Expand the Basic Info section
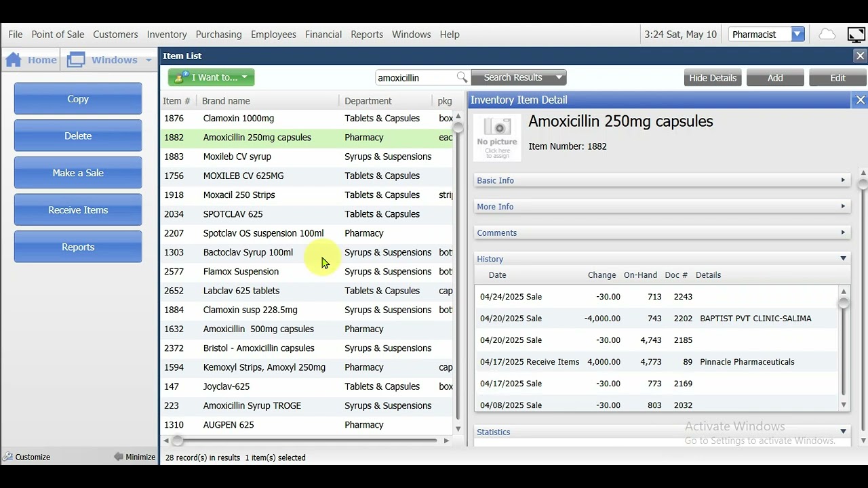The width and height of the screenshot is (868, 488). point(662,180)
